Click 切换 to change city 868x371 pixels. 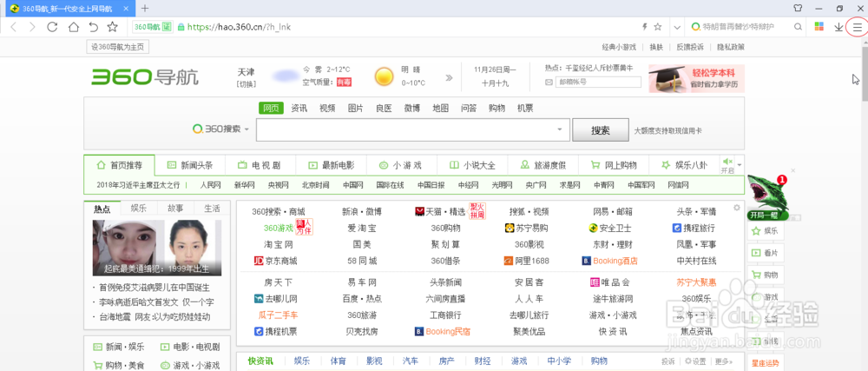click(247, 84)
